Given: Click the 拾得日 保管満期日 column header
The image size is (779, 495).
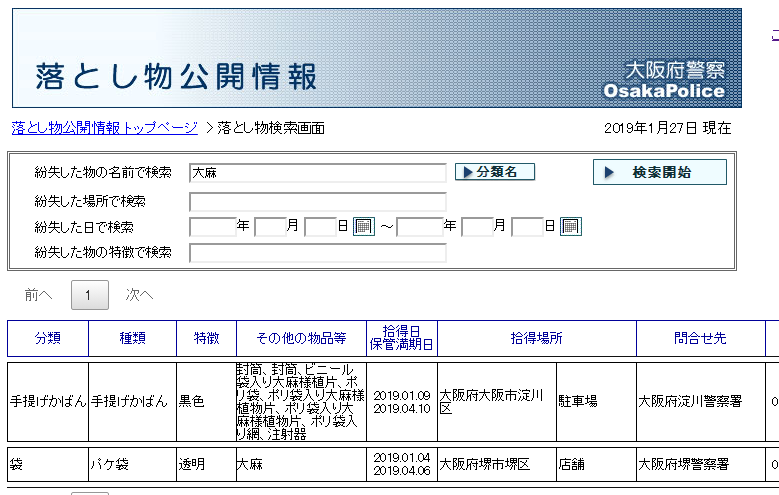Looking at the screenshot, I should (x=402, y=338).
